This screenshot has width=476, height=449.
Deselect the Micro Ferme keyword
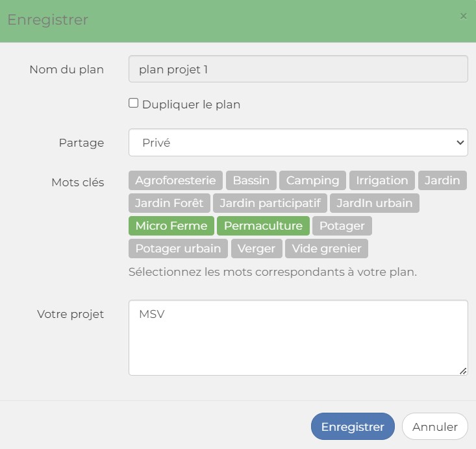click(171, 226)
